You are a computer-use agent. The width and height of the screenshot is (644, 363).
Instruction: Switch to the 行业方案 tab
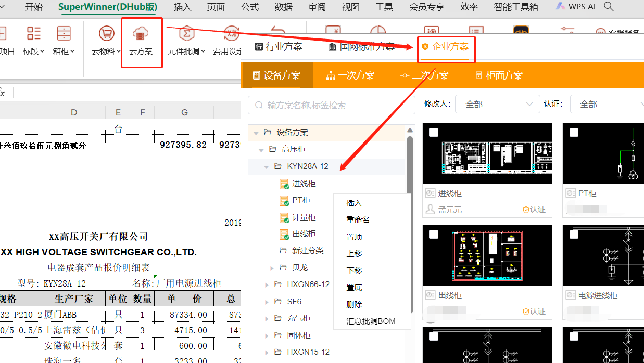pyautogui.click(x=279, y=47)
